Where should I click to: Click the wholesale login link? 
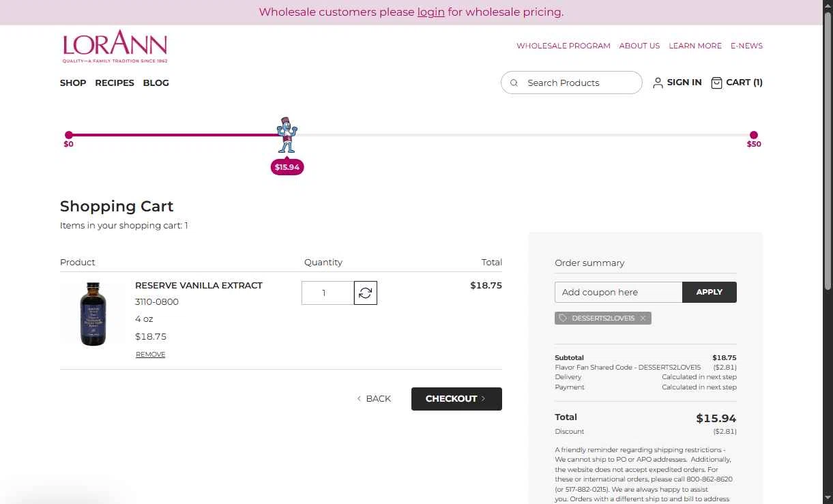[x=431, y=12]
